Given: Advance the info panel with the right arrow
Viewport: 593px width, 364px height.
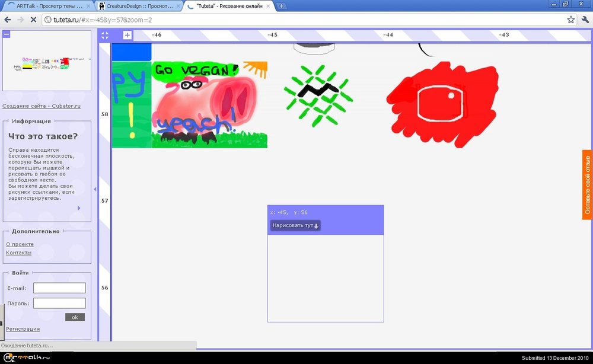Looking at the screenshot, I should (79, 208).
